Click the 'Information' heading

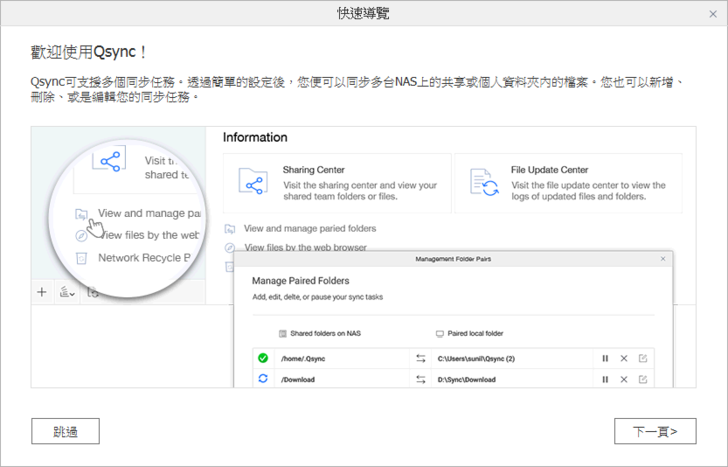pos(255,137)
